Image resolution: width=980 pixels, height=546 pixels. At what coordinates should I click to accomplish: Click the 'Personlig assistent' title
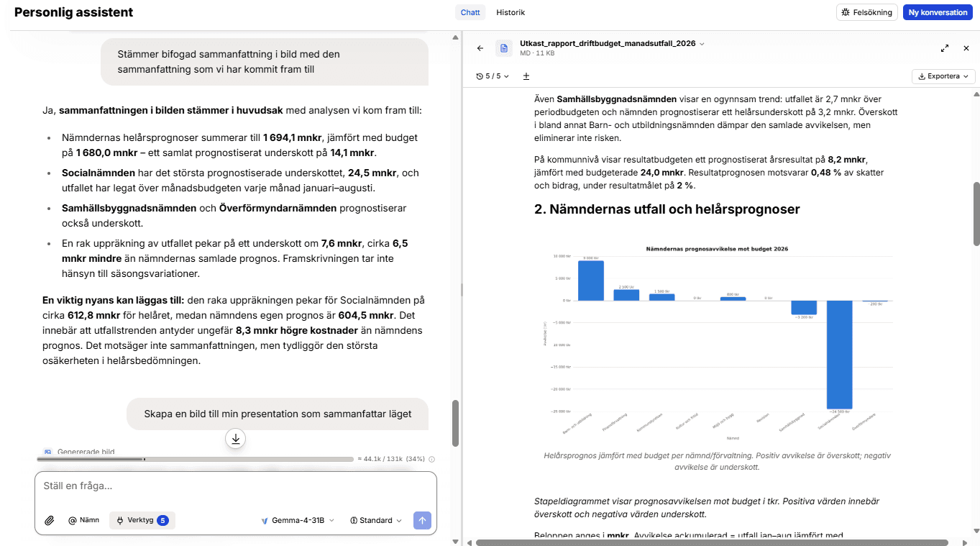coord(73,12)
